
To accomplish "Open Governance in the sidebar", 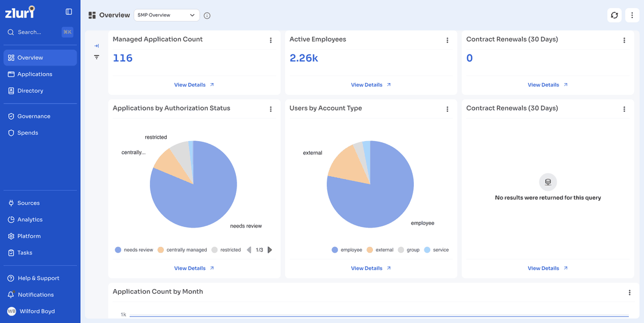I will coord(40,116).
